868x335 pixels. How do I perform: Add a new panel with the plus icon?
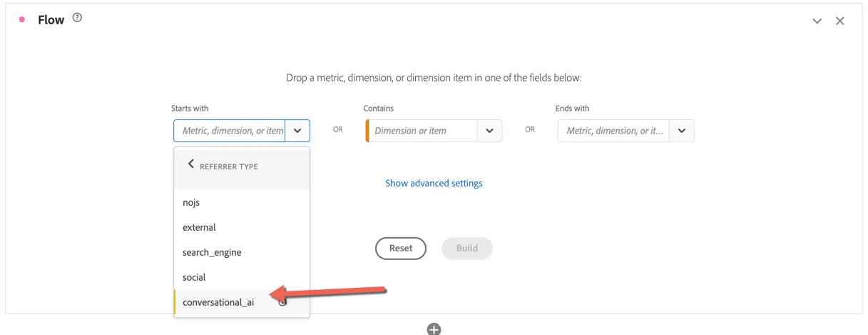pyautogui.click(x=434, y=329)
